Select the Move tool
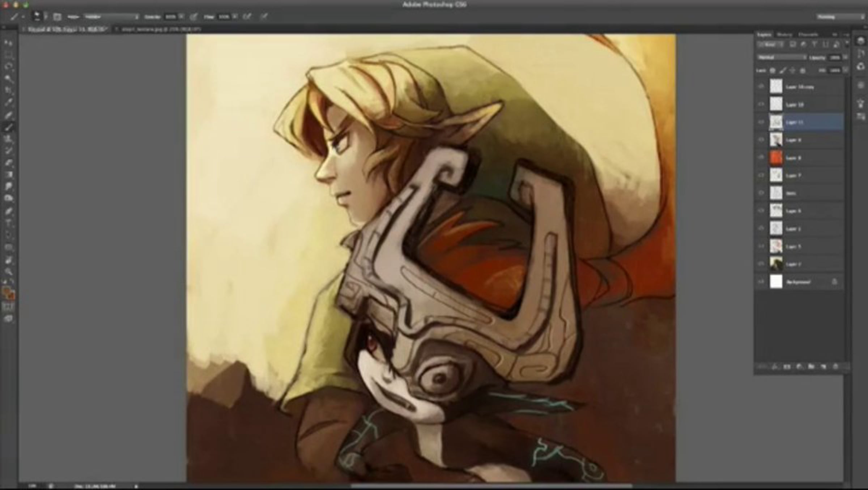This screenshot has width=868, height=490. 9,43
